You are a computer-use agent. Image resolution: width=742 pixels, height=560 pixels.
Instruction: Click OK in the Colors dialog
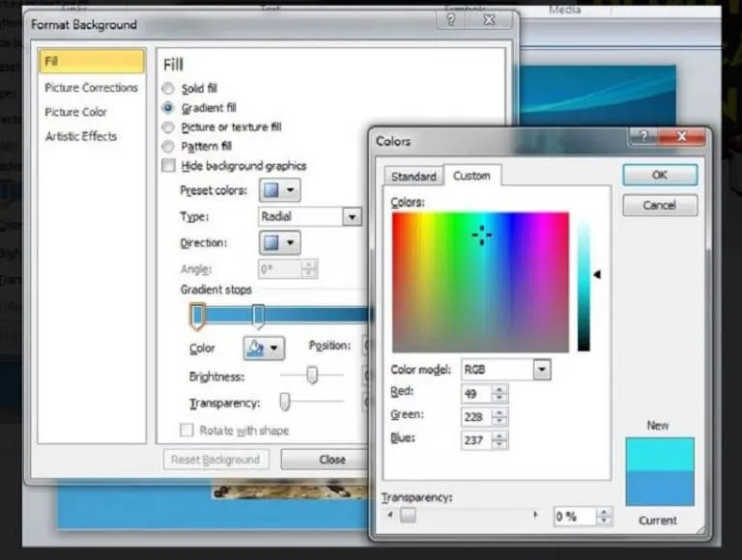[660, 175]
